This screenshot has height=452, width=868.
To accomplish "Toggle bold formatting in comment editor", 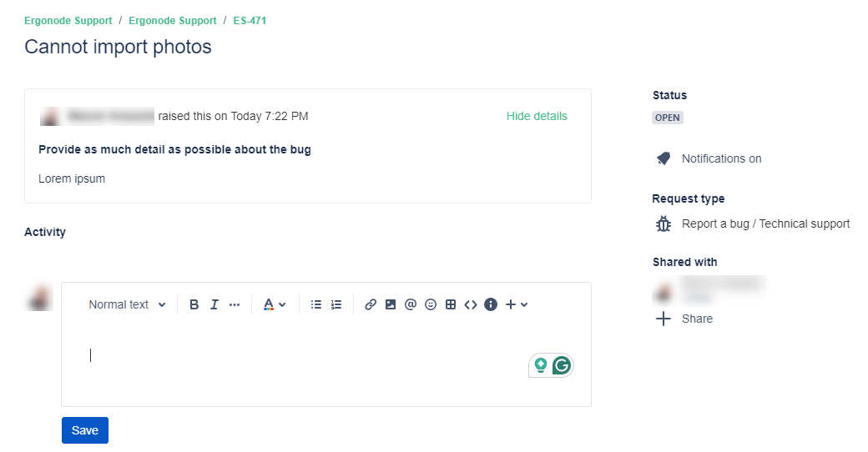I will tap(194, 305).
